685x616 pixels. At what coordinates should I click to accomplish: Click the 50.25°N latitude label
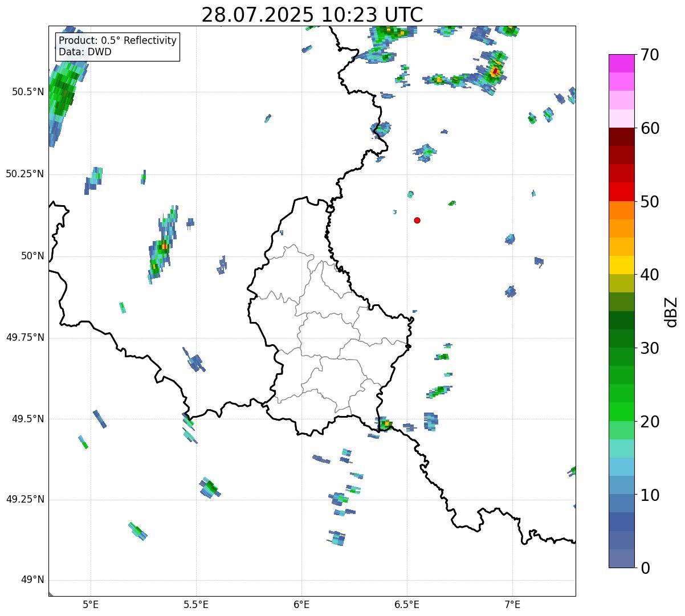[25, 174]
